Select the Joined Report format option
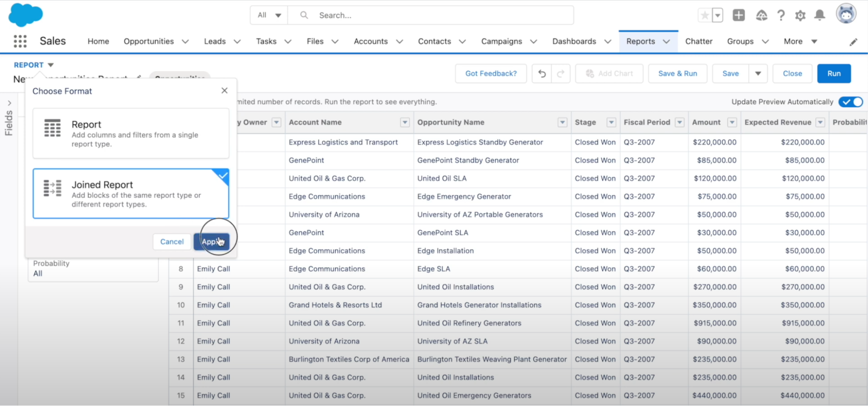The height and width of the screenshot is (406, 868). [131, 193]
